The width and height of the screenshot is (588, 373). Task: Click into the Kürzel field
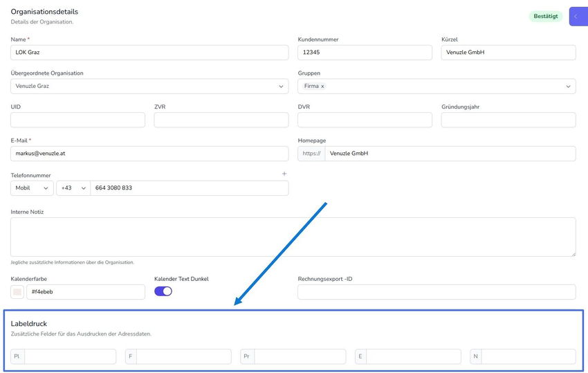tap(508, 53)
